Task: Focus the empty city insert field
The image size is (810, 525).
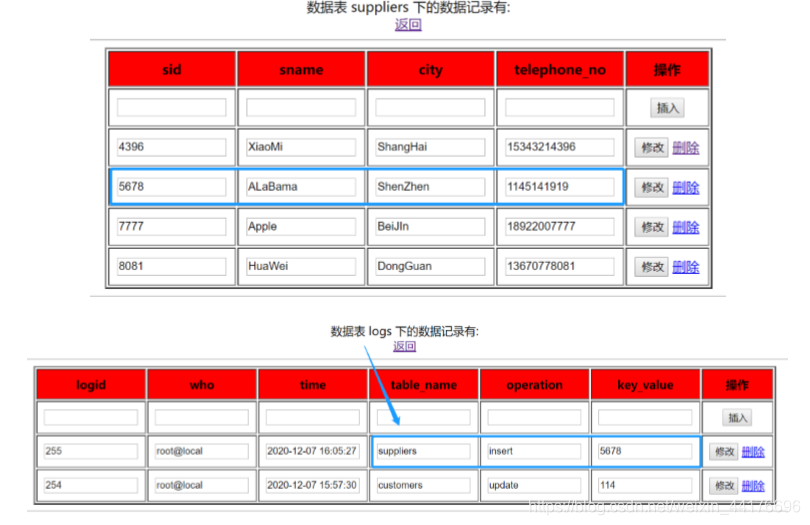Action: tap(430, 107)
